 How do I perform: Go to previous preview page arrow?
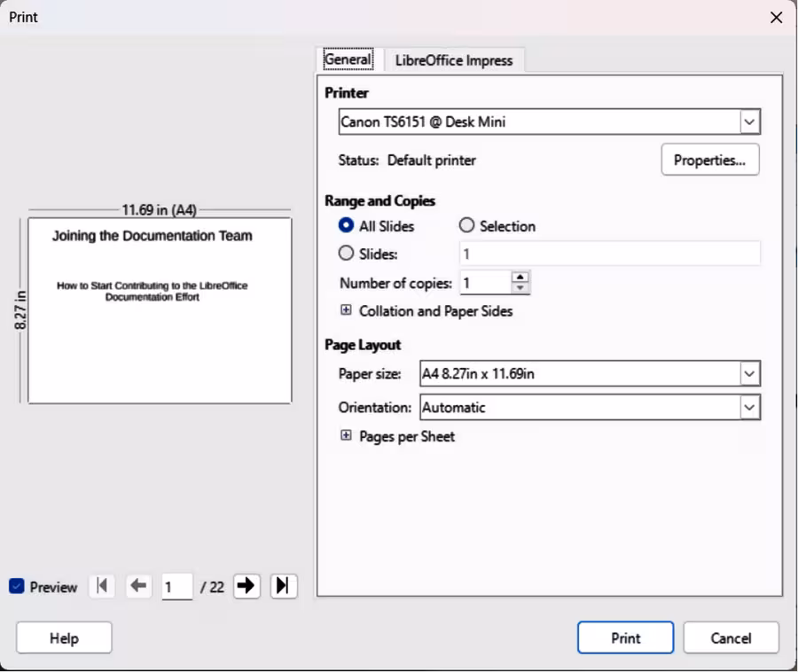(138, 587)
